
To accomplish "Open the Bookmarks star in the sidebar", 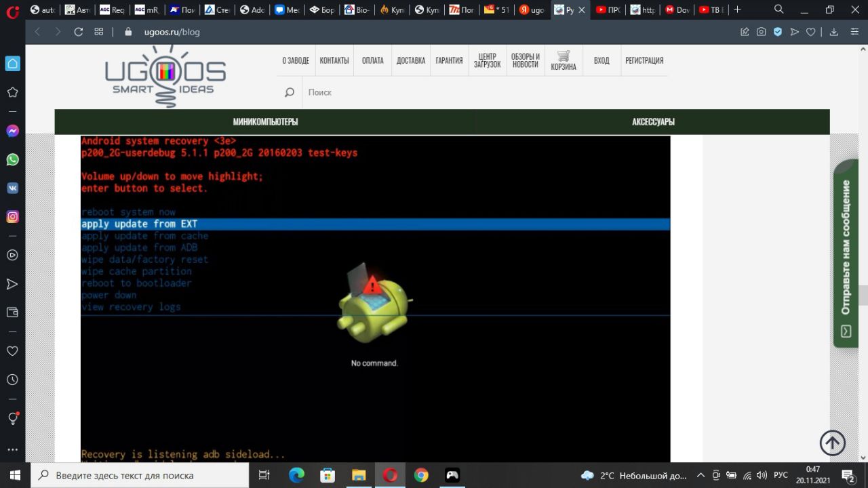I will pos(12,92).
